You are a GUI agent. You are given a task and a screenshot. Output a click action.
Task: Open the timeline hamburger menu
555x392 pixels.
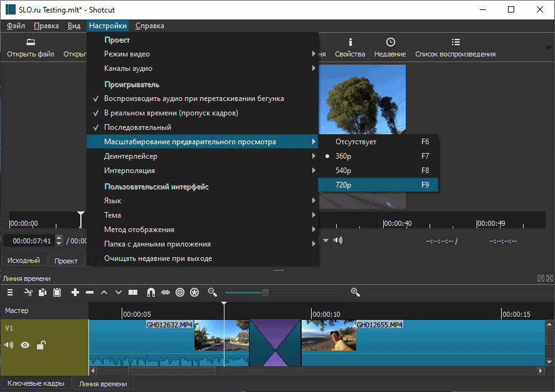tap(10, 292)
